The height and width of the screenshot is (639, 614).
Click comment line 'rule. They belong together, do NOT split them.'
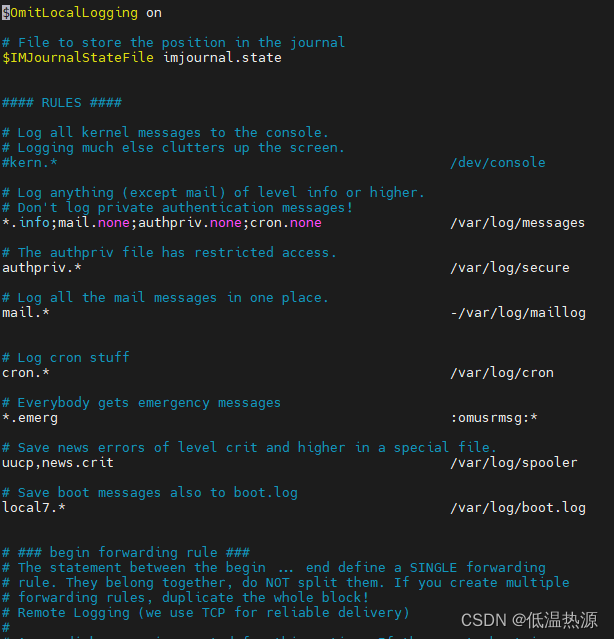click(x=201, y=583)
